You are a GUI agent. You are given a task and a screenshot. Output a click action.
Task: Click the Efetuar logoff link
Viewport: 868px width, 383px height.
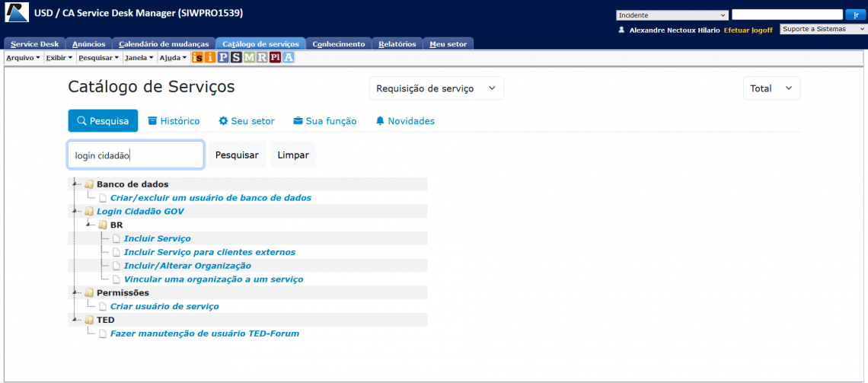click(x=748, y=30)
